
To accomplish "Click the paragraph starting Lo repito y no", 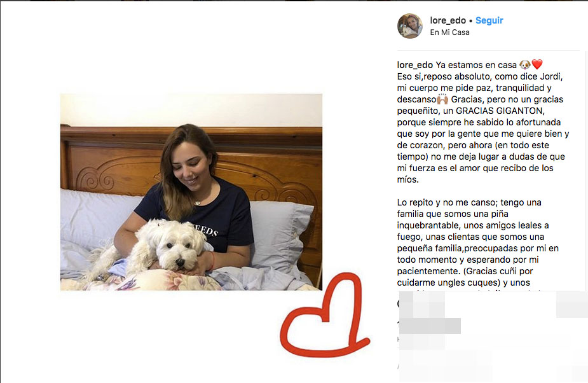I will point(478,242).
